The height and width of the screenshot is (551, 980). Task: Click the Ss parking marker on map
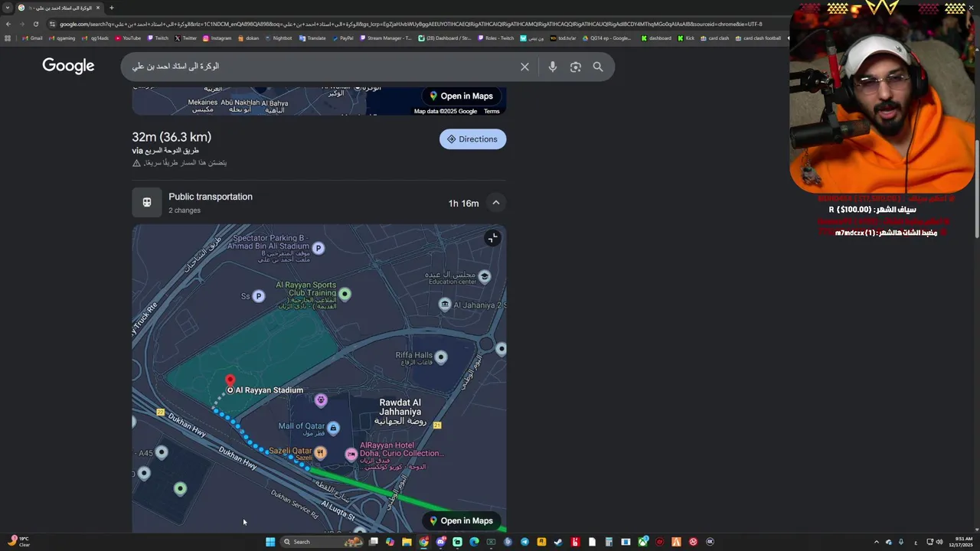[x=259, y=296]
